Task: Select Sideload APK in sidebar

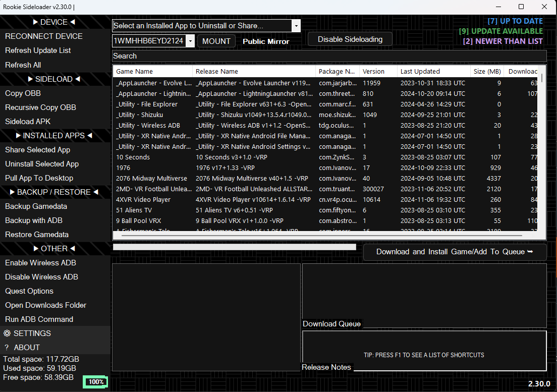Action: click(28, 122)
